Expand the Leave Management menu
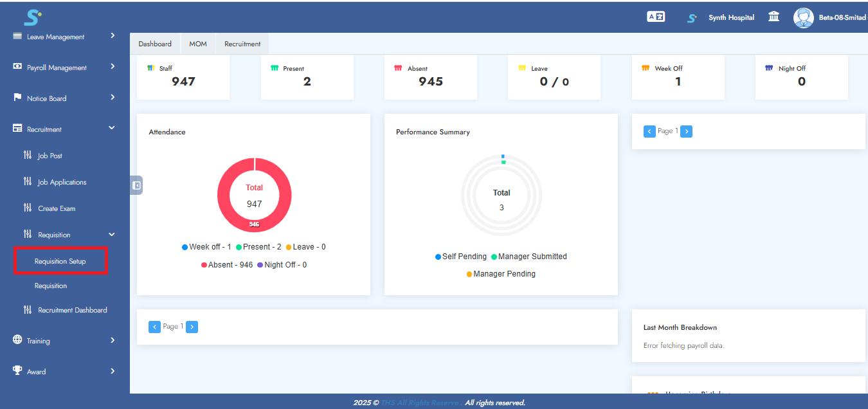868x409 pixels. pos(64,37)
